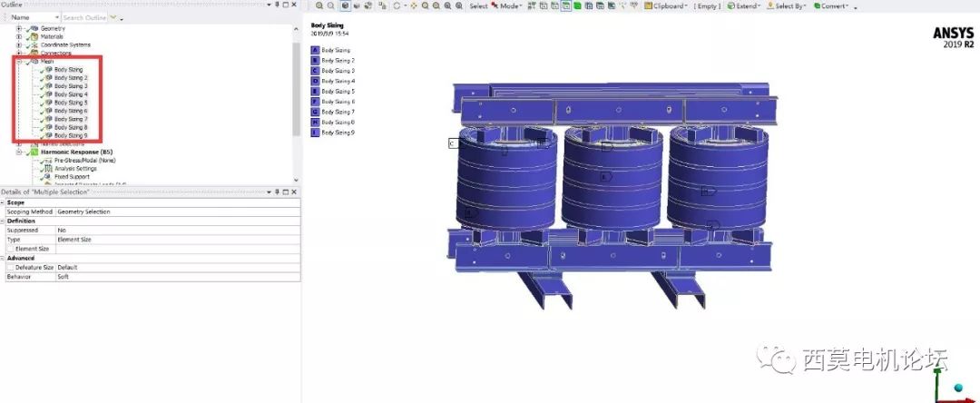Click the red arrow Mode icon
Viewport: 980px width, 403px height.
[495, 5]
